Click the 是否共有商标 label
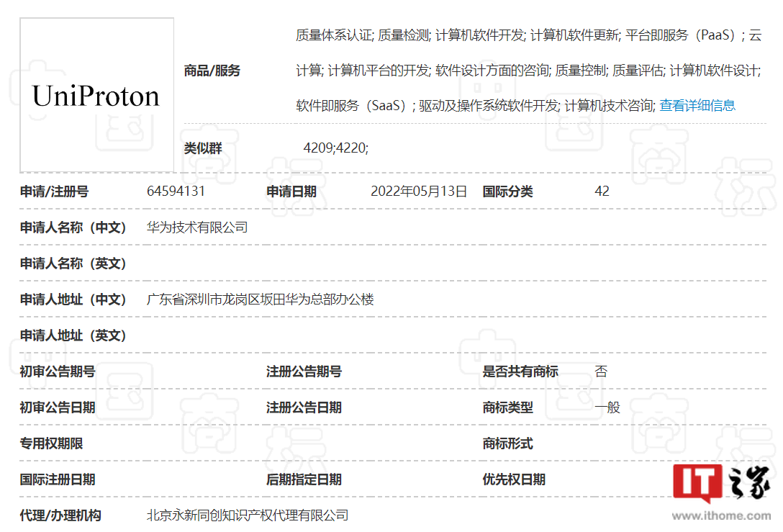This screenshot has height=532, width=783. 520,371
